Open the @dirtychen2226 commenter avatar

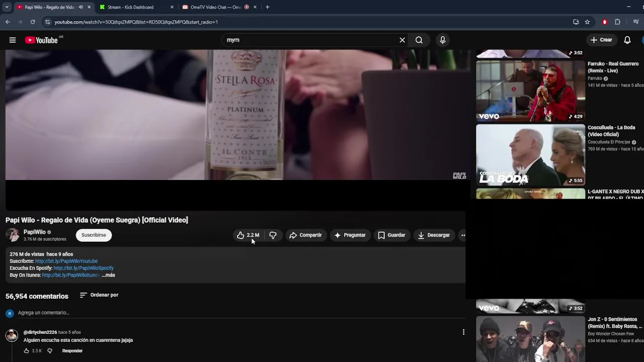(x=12, y=336)
